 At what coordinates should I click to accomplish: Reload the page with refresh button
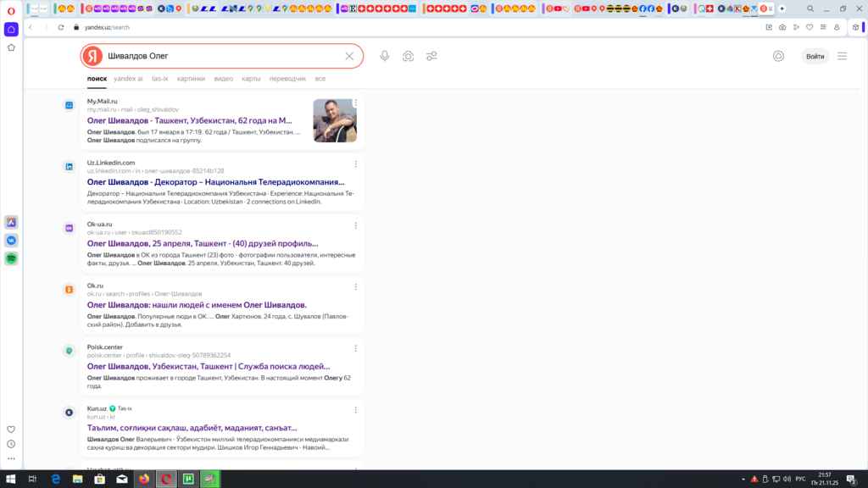61,27
